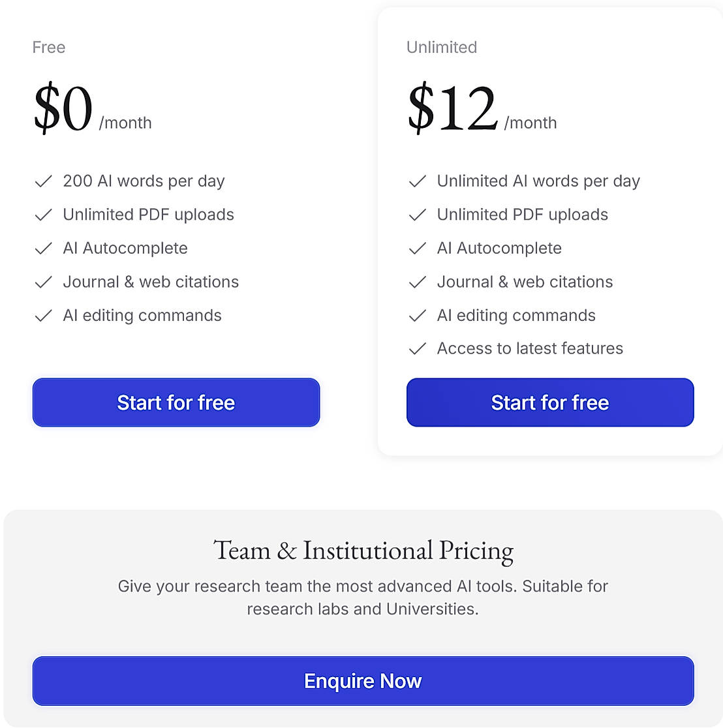The height and width of the screenshot is (728, 723).
Task: Click the Team & Institutional Pricing heading
Action: [363, 551]
